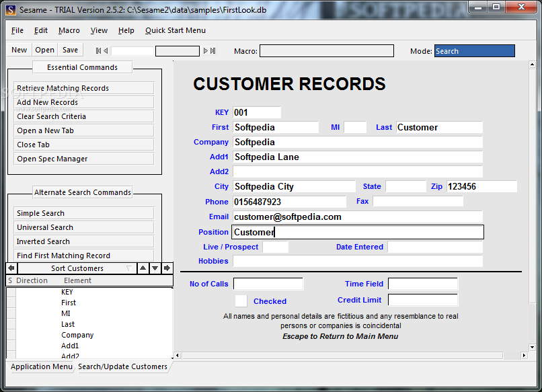This screenshot has width=542, height=392.
Task: Open the Mode dropdown showing Search
Action: tap(474, 51)
